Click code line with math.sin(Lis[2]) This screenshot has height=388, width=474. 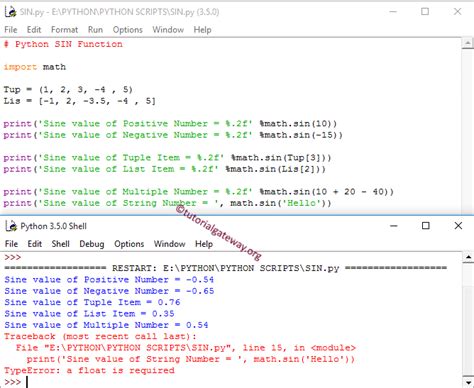[165, 169]
